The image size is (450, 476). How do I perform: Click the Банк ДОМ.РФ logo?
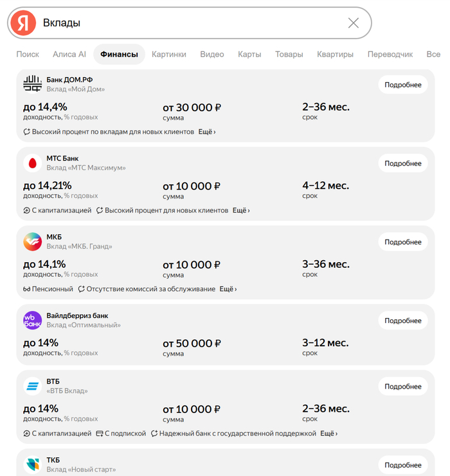(33, 84)
